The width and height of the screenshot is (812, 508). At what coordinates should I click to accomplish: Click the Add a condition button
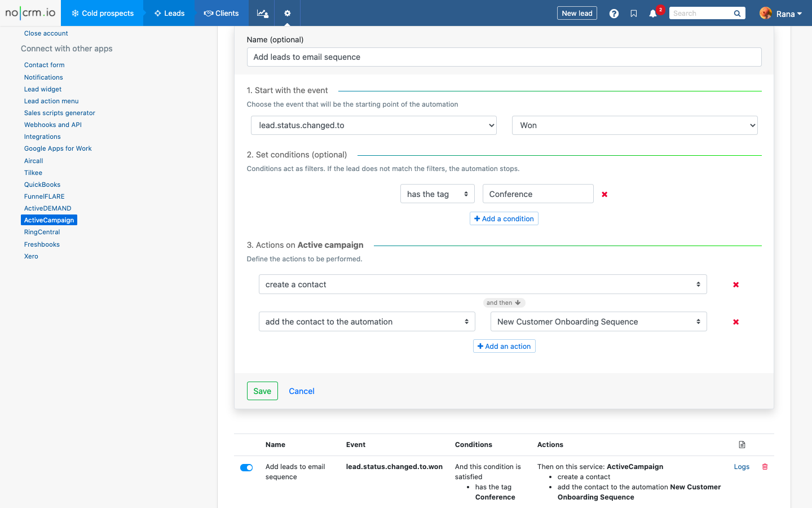click(x=504, y=218)
